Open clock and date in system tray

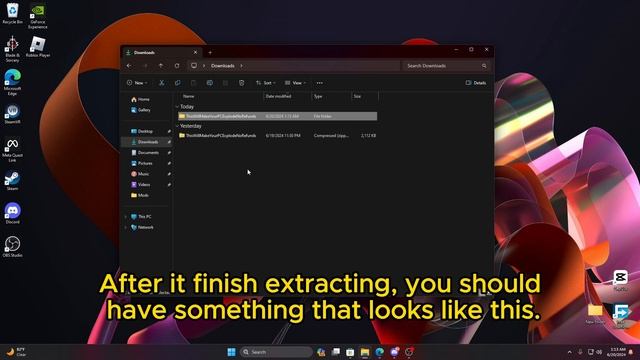[616, 352]
